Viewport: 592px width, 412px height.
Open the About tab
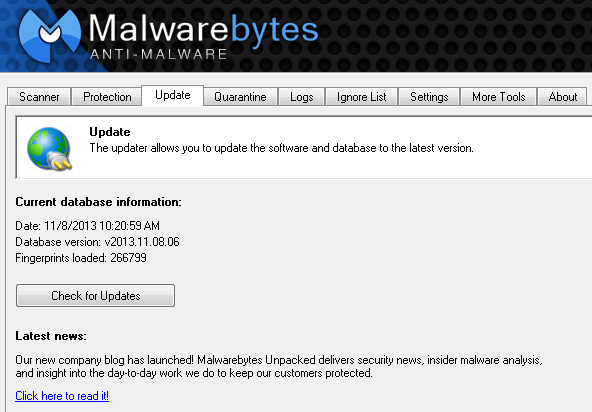pyautogui.click(x=562, y=97)
